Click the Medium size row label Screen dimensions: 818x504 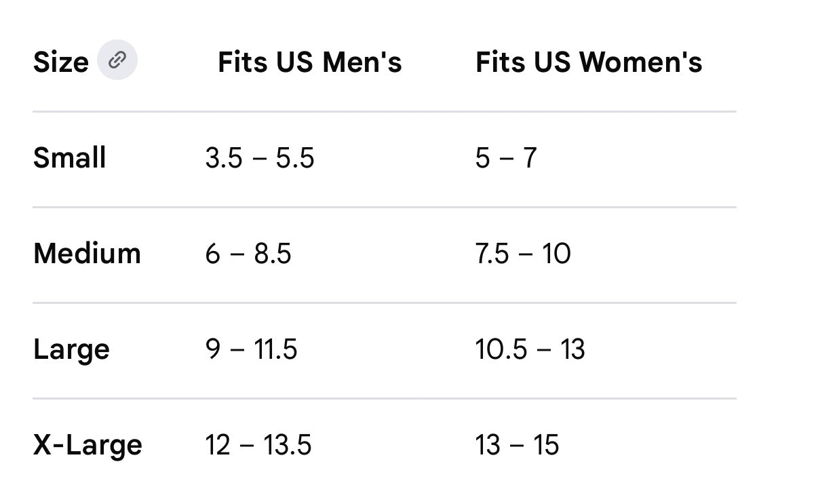[x=87, y=254]
